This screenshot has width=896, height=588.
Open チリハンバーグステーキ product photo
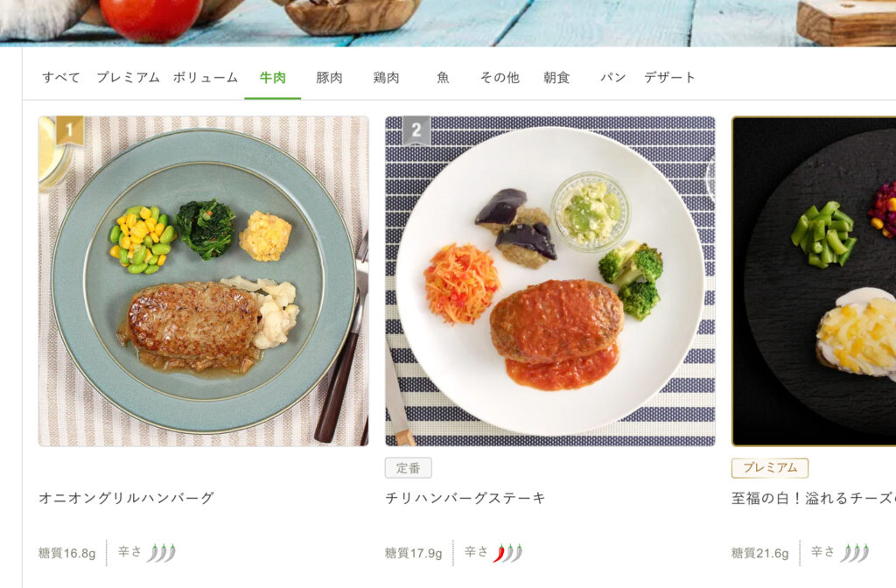pos(550,281)
